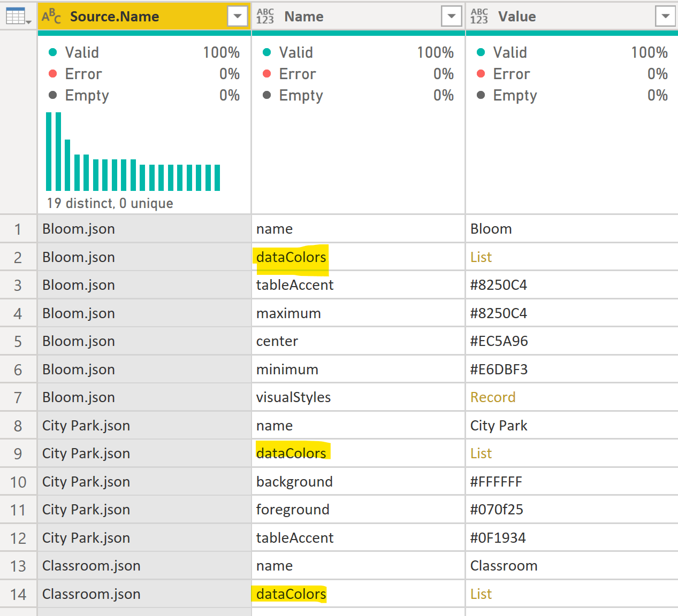
Task: Select the 'foreground' name cell
Action: tap(359, 510)
